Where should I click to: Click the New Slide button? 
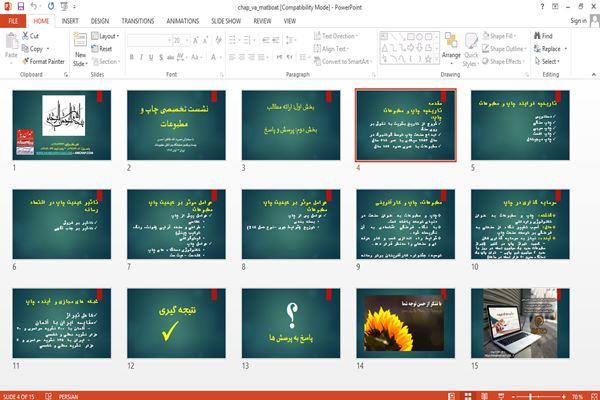pyautogui.click(x=80, y=49)
